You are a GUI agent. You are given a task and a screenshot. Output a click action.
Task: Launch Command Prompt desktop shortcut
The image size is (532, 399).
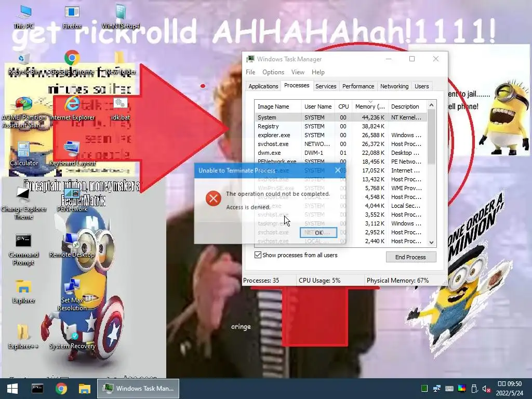coord(24,249)
